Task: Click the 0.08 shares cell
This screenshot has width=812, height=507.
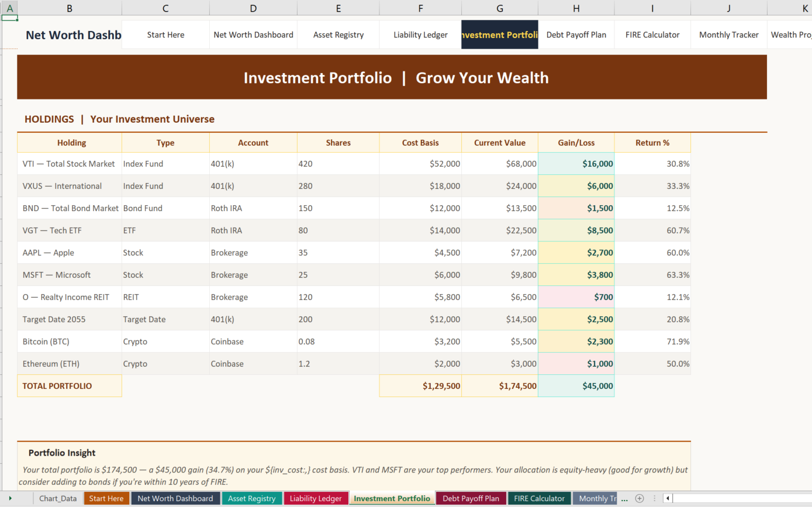Action: 338,342
